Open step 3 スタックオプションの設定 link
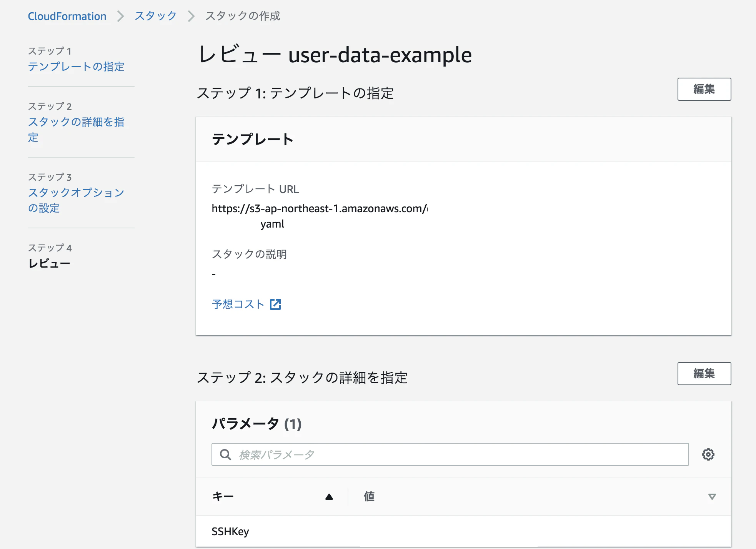This screenshot has width=756, height=549. click(76, 200)
